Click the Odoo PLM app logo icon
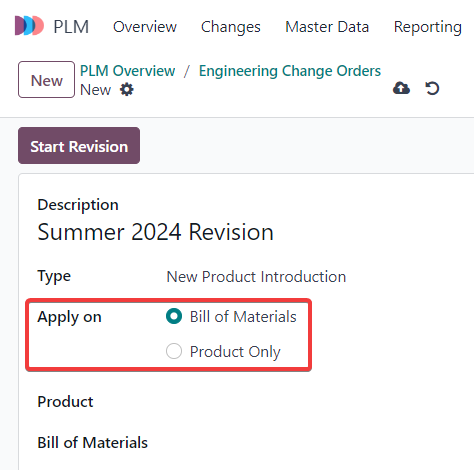Image resolution: width=474 pixels, height=470 pixels. tap(29, 25)
